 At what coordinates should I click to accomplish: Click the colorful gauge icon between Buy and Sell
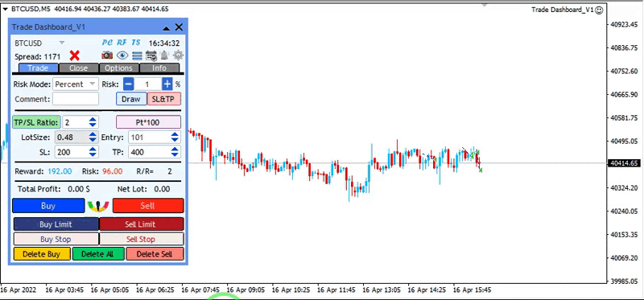(x=98, y=206)
